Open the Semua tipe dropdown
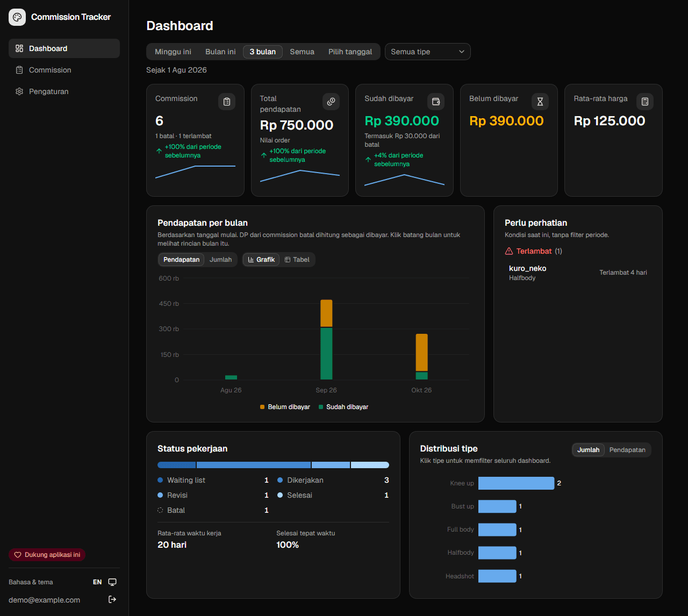The height and width of the screenshot is (616, 688). pyautogui.click(x=428, y=52)
